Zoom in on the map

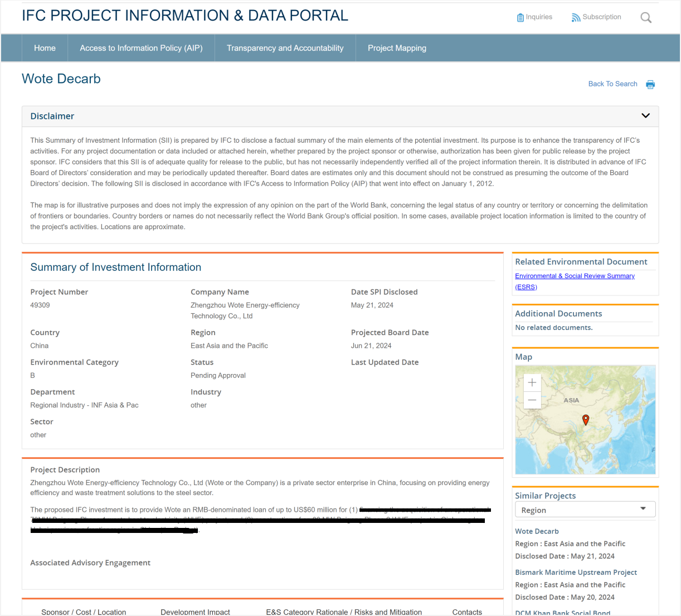pos(532,382)
